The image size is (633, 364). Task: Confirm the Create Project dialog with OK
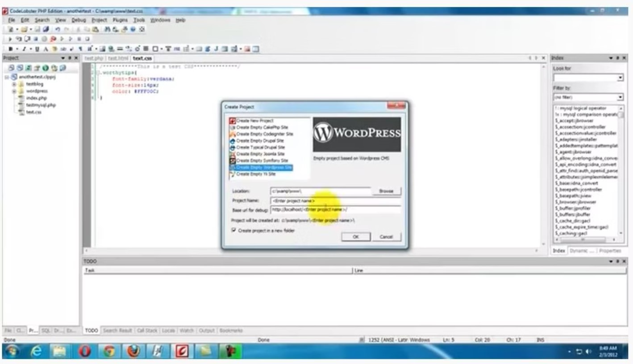pos(356,237)
